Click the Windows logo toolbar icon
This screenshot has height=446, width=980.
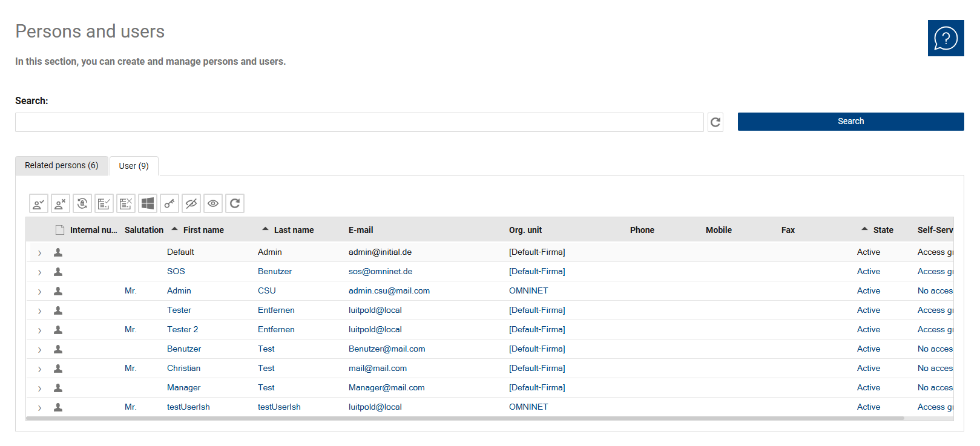148,203
